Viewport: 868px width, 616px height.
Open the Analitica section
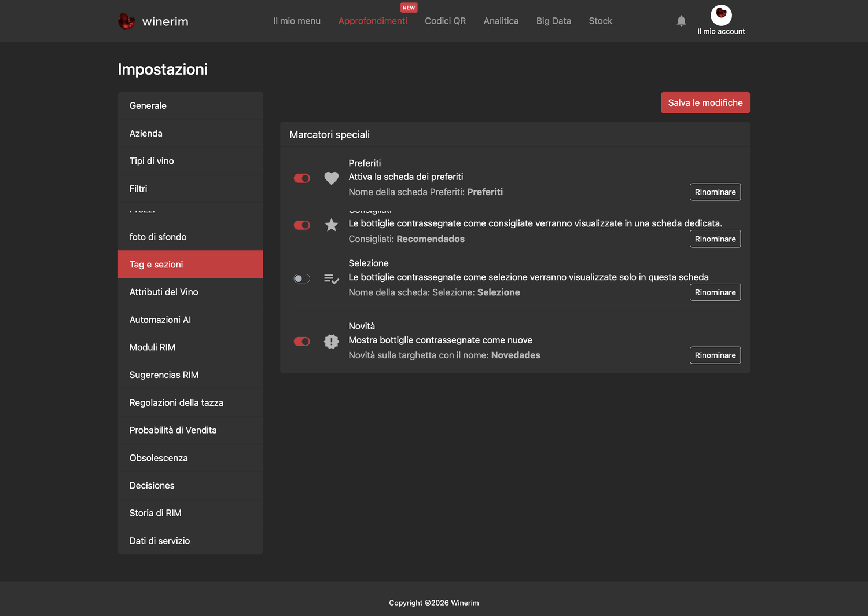[501, 21]
